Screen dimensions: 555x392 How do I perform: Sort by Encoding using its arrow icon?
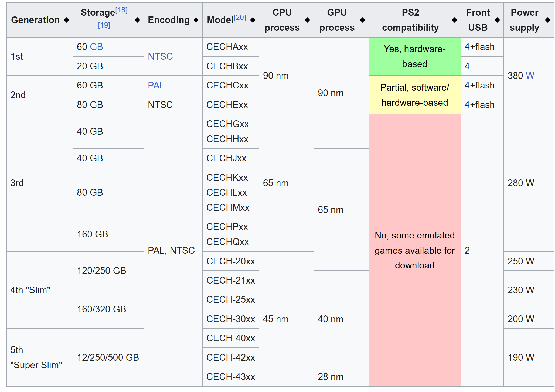pos(196,20)
